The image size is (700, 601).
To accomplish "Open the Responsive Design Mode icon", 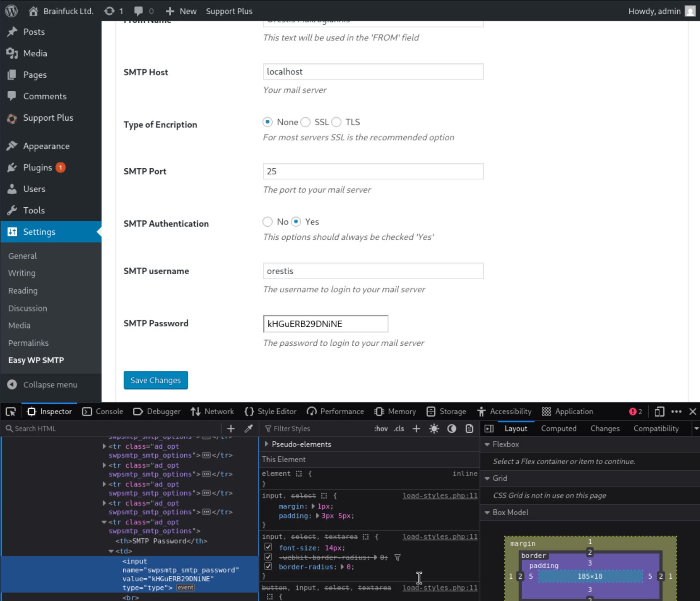I will (659, 412).
